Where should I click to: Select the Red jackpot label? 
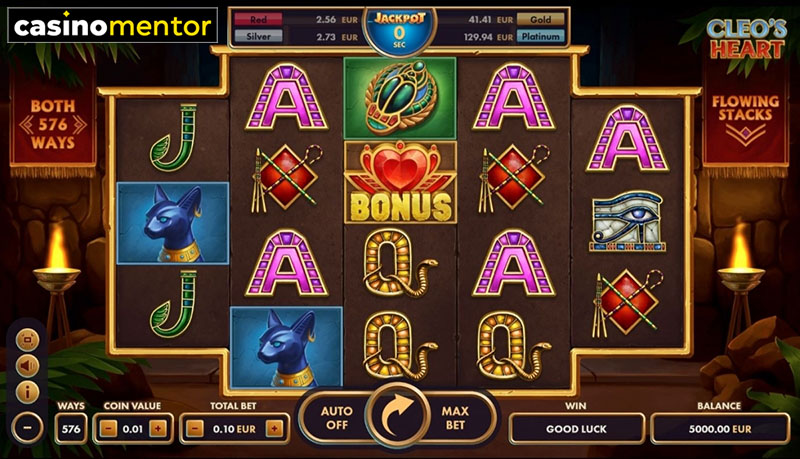coord(258,19)
